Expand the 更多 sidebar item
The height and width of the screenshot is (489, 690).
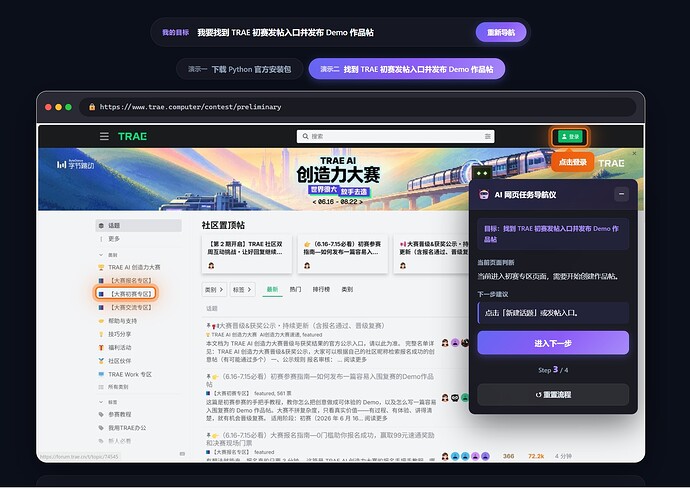[x=114, y=239]
